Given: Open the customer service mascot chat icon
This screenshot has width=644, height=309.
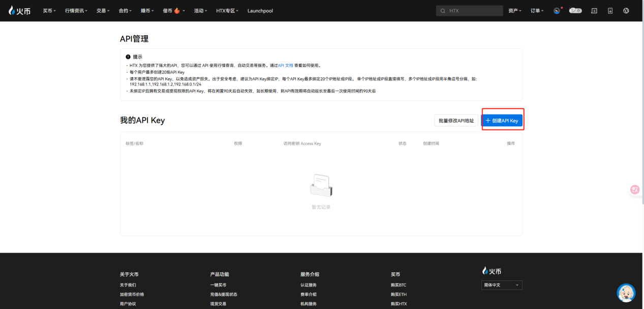Looking at the screenshot, I should pos(626,293).
